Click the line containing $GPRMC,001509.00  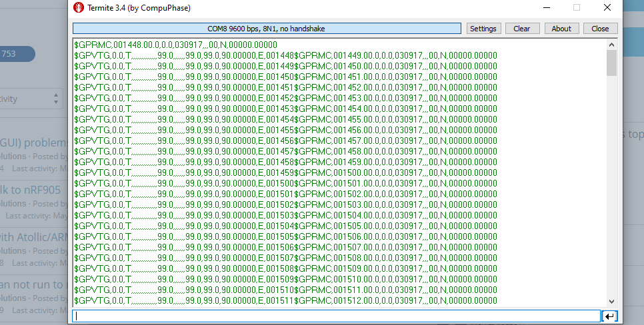285,269
